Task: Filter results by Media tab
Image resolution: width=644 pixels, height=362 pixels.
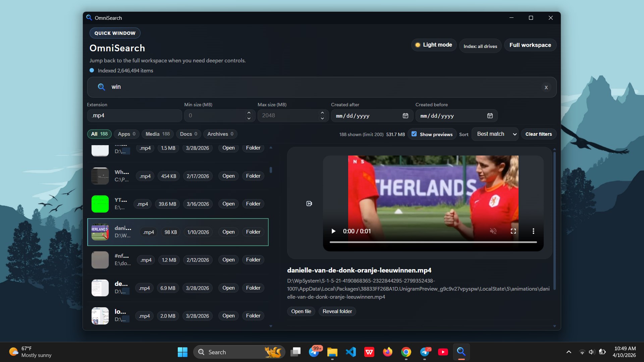Action: (158, 134)
